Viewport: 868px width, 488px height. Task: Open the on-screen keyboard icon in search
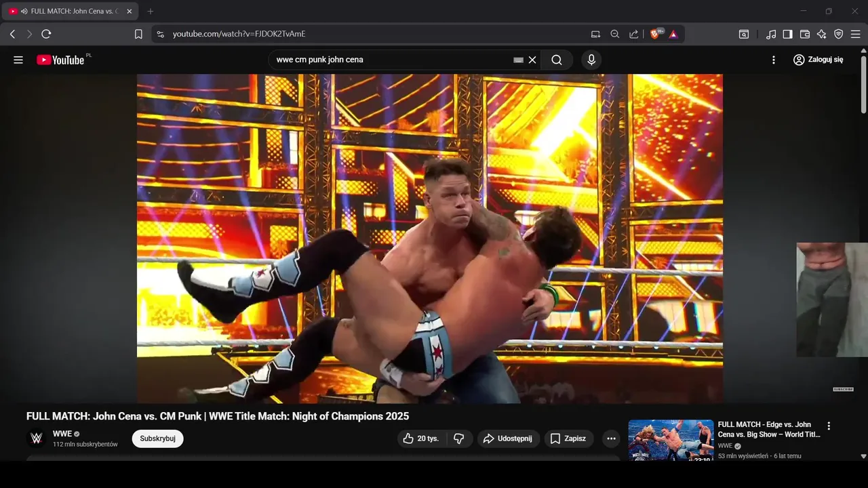pos(519,60)
